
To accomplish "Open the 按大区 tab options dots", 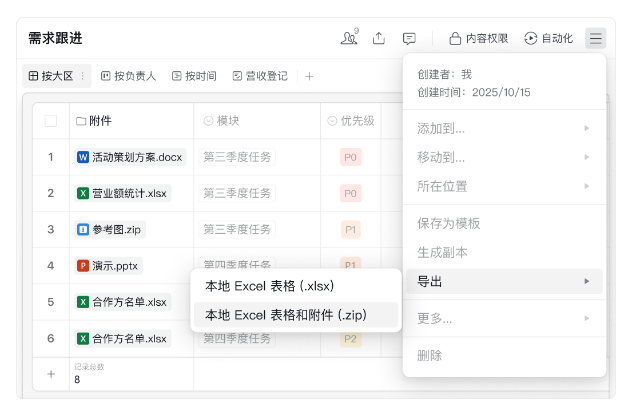I will click(82, 76).
